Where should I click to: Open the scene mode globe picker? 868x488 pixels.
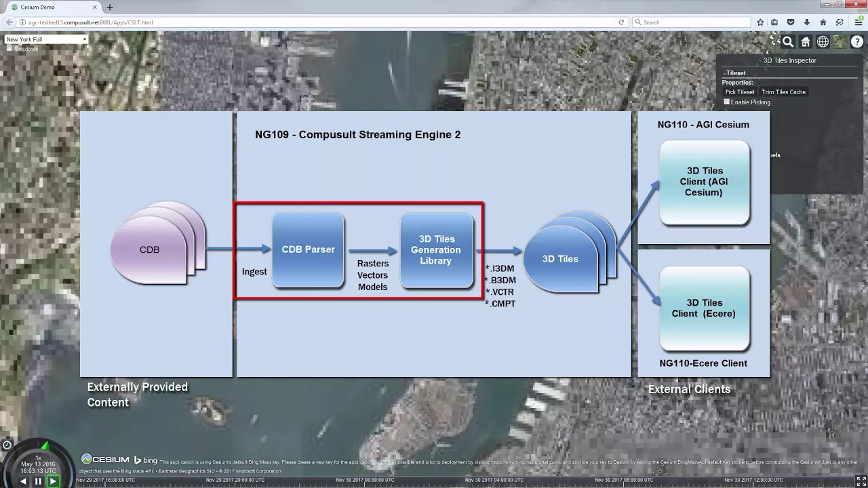823,42
